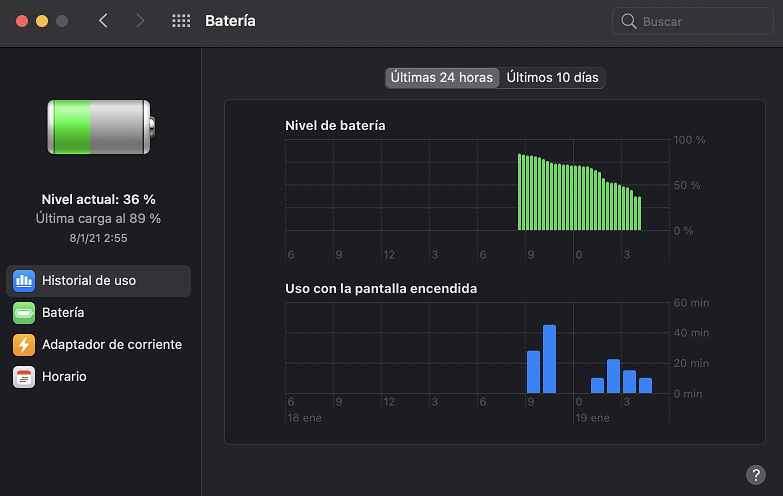Click the Horario calendar icon
783x496 pixels.
tap(23, 377)
